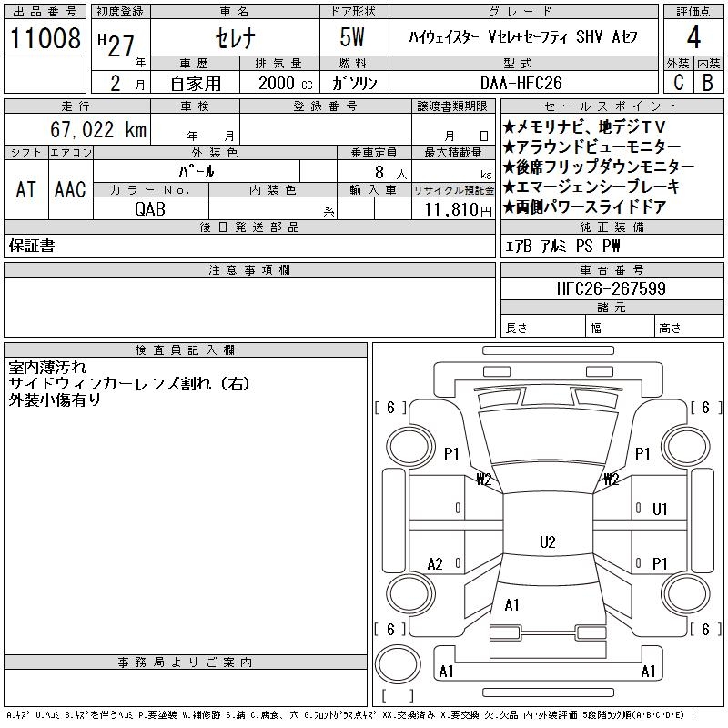Click the A2 mark on the diagram
The width and height of the screenshot is (728, 728).
(x=435, y=564)
